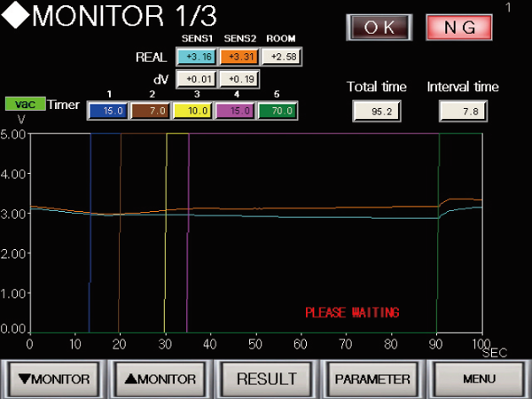Click the green vac unit label

(24, 104)
